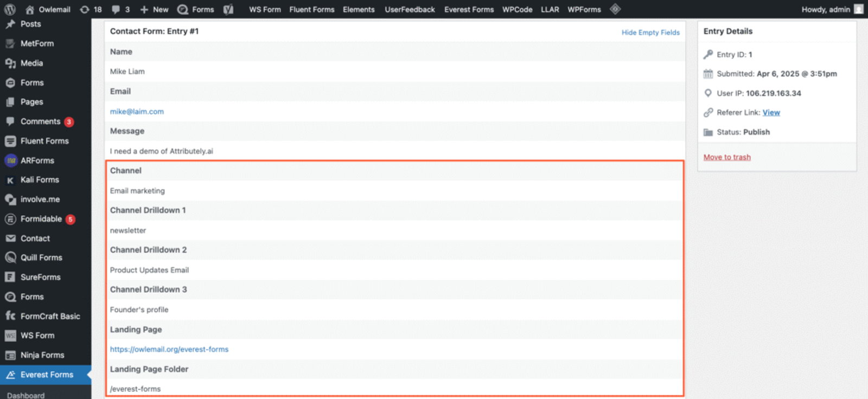Open Dashboard submenu under Everest Forms
This screenshot has width=868, height=399.
point(25,395)
